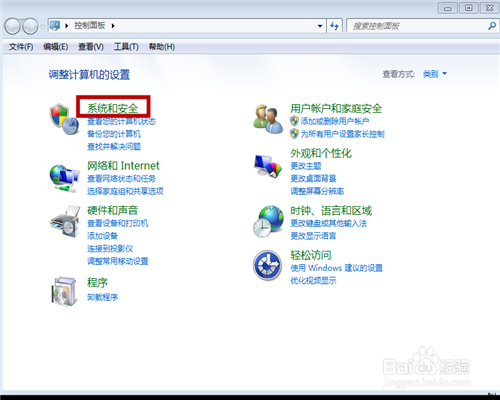This screenshot has height=400, width=500.
Task: Open the User Accounts people icon
Action: click(268, 119)
